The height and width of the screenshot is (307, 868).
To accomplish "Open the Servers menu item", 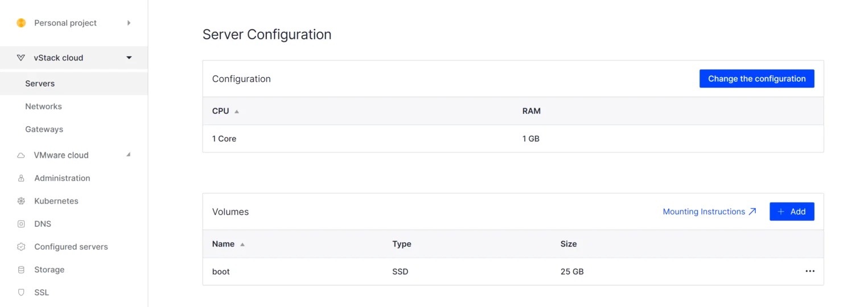I will tap(40, 84).
